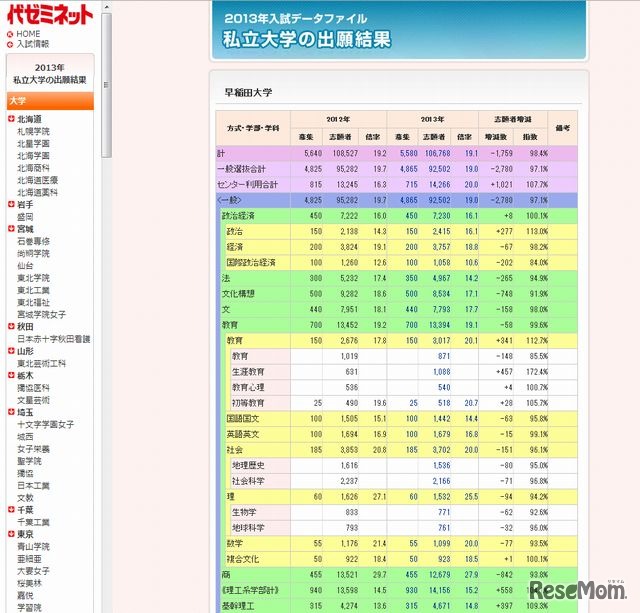This screenshot has width=640, height=613.
Task: Open 千葉工業 university results
Action: pyautogui.click(x=33, y=522)
